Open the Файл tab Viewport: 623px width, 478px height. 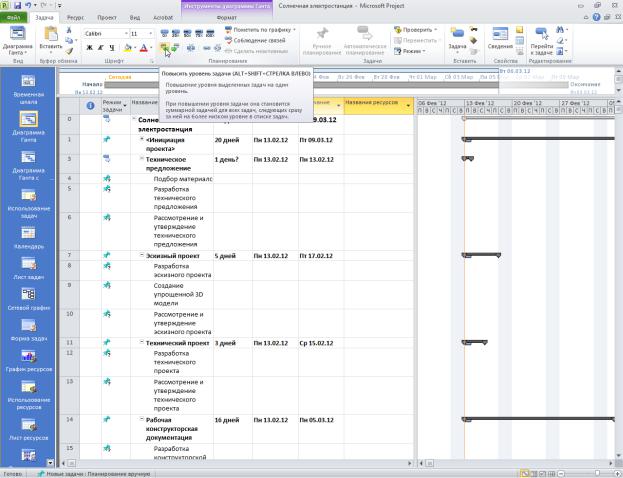(x=14, y=18)
